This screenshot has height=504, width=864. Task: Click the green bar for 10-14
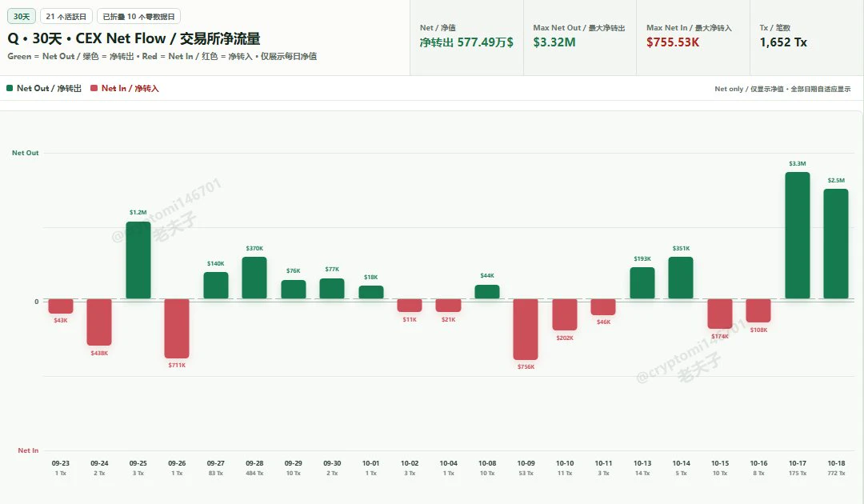(681, 278)
